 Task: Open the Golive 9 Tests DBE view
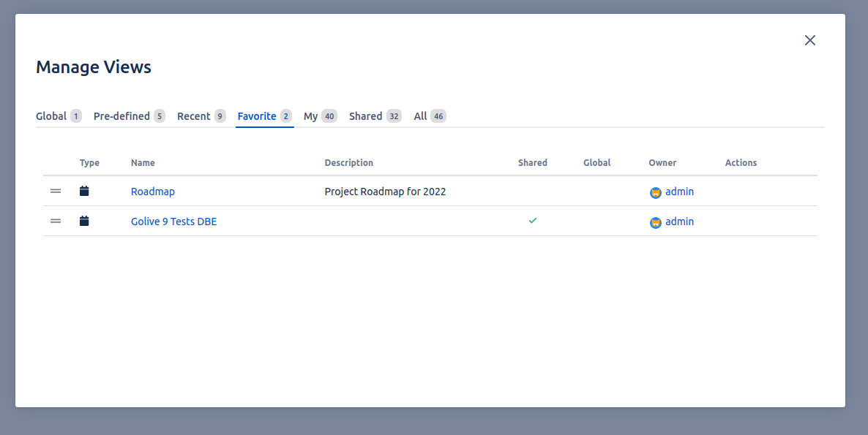pyautogui.click(x=173, y=222)
